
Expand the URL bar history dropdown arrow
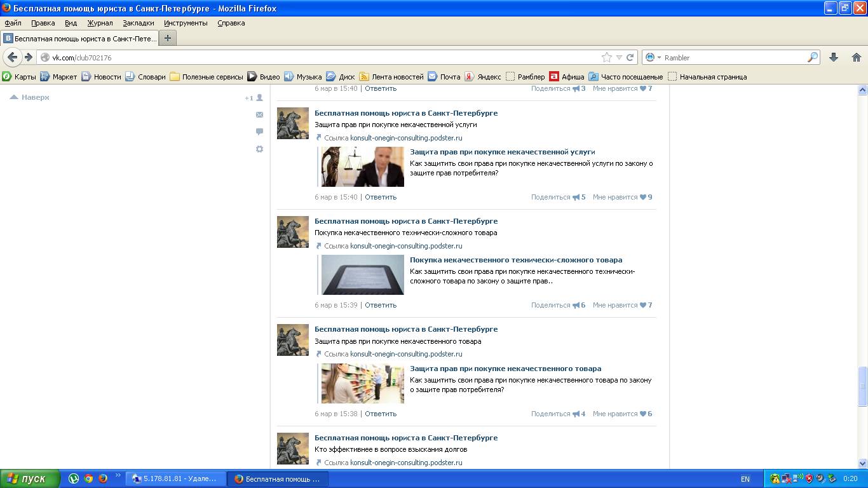(619, 57)
